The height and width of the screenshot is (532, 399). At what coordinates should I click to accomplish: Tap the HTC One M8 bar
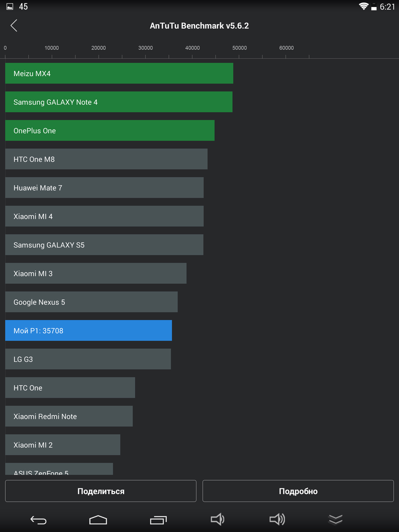click(x=106, y=159)
